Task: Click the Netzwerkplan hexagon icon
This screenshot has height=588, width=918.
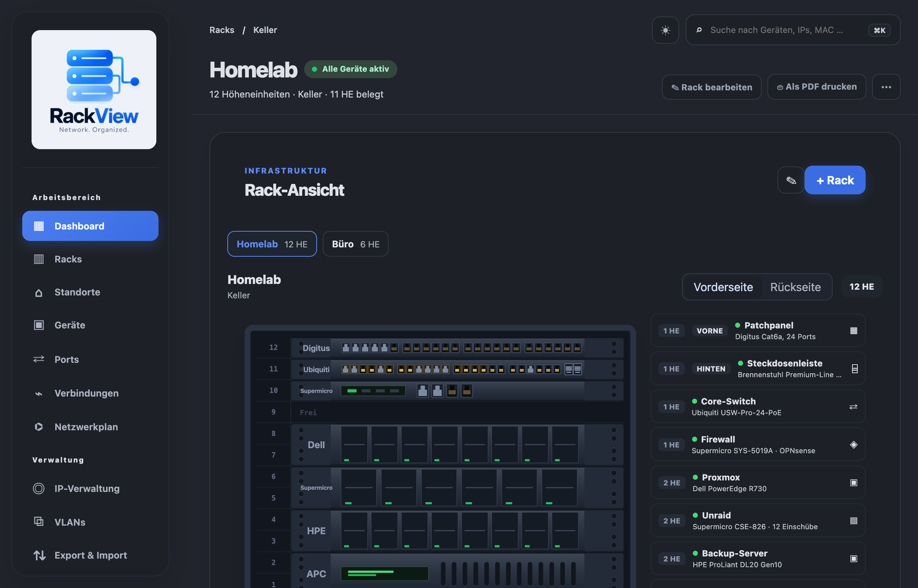Action: coord(39,427)
